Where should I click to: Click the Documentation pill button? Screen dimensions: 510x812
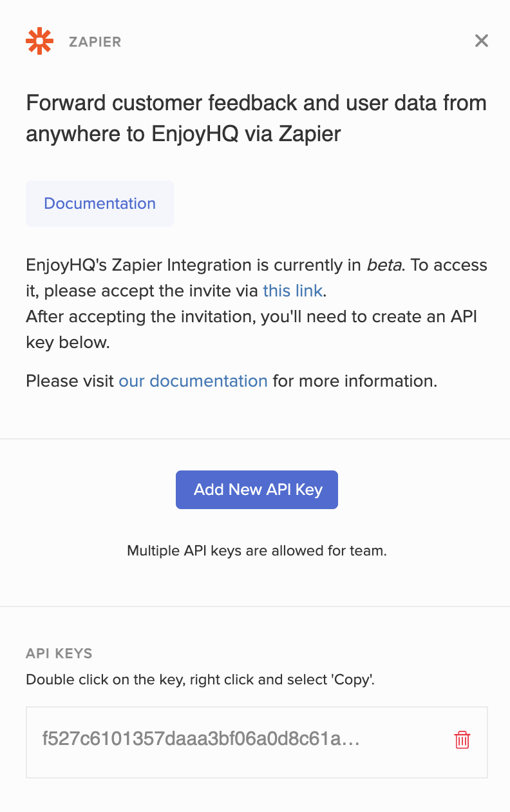(x=99, y=203)
